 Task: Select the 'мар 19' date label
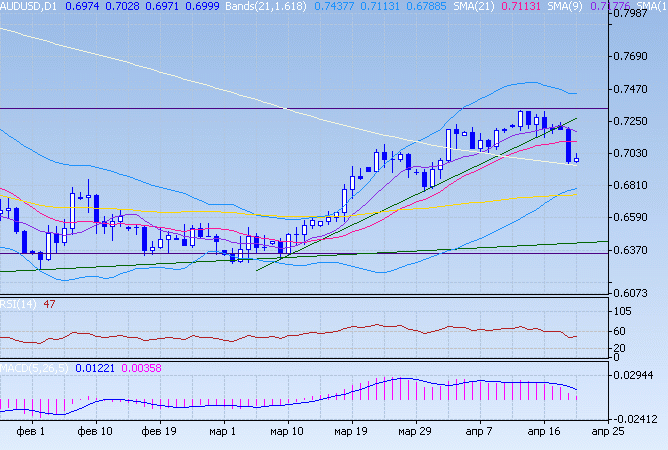coord(352,431)
